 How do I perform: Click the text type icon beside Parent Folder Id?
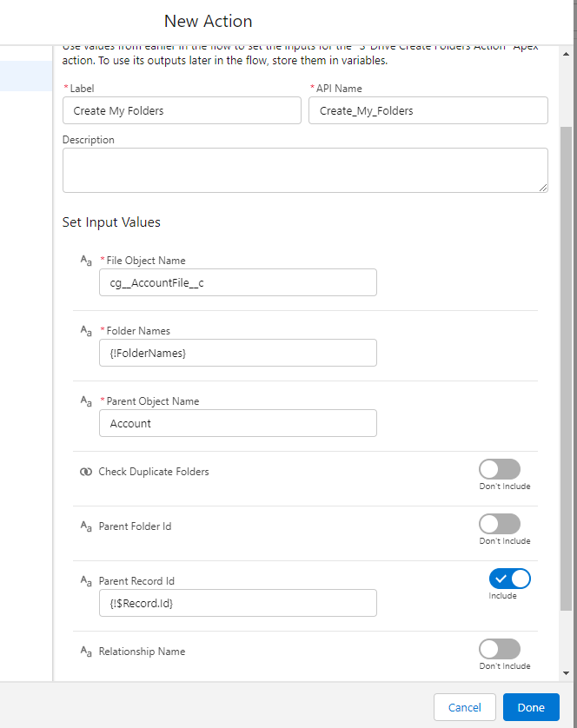[x=86, y=526]
